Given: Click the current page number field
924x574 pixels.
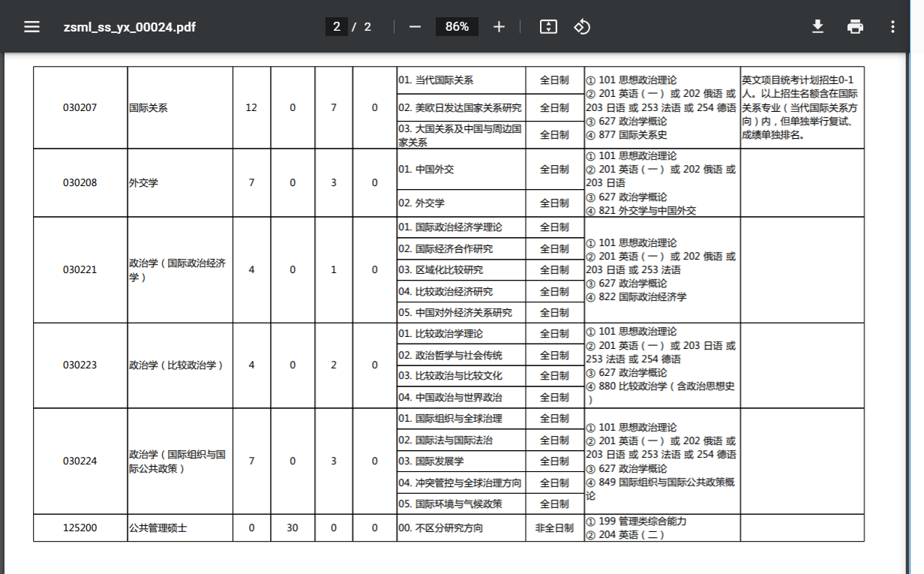Looking at the screenshot, I should point(336,27).
